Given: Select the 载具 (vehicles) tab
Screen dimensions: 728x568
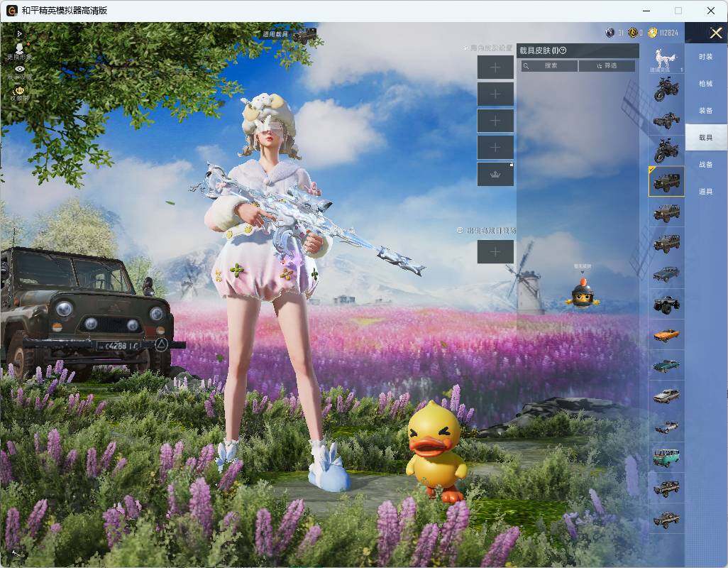Looking at the screenshot, I should [x=706, y=138].
